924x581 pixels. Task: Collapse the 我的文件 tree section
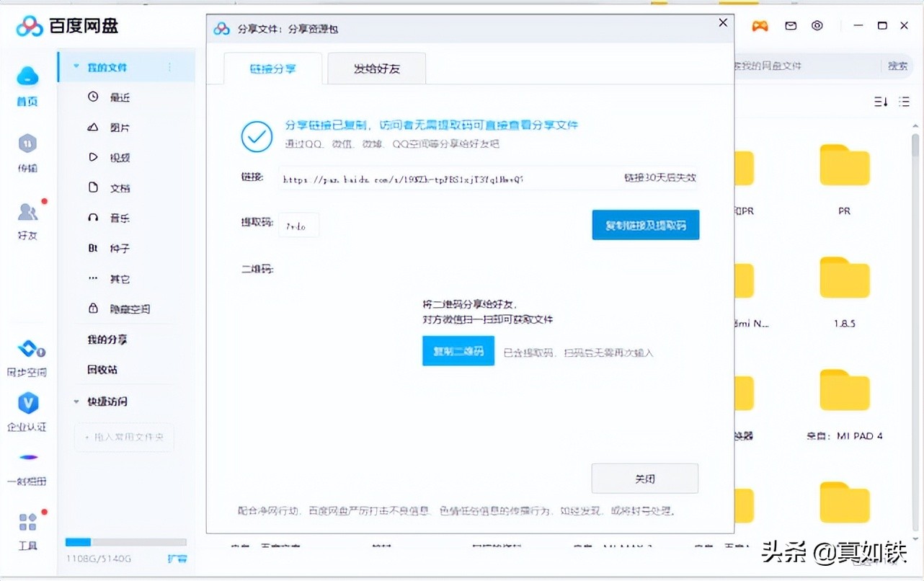coord(76,65)
